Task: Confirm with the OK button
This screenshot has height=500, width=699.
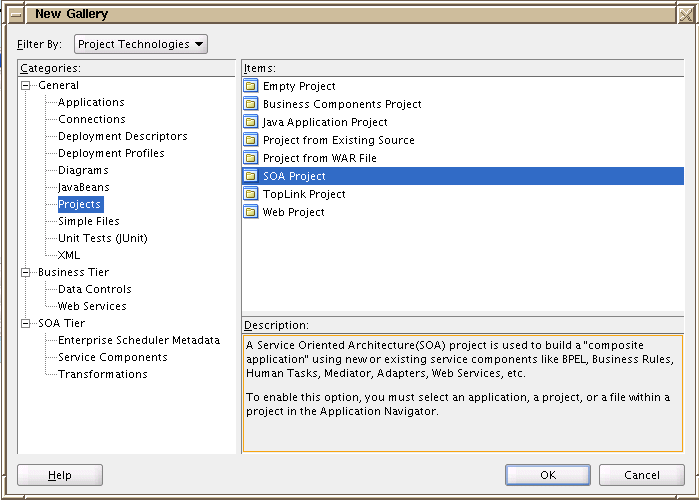Action: pyautogui.click(x=548, y=475)
